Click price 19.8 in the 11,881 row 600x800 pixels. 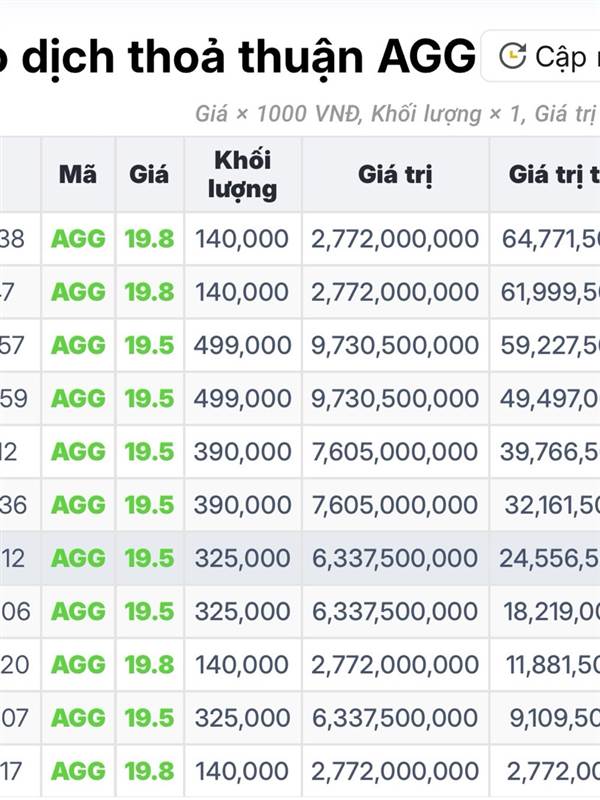(149, 664)
